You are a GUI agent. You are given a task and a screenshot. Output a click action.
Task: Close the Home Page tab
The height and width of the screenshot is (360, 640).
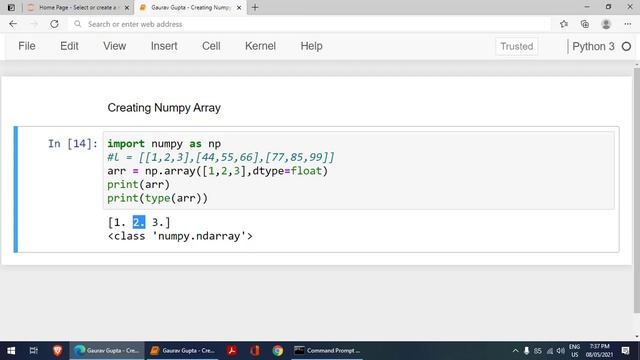pos(127,8)
